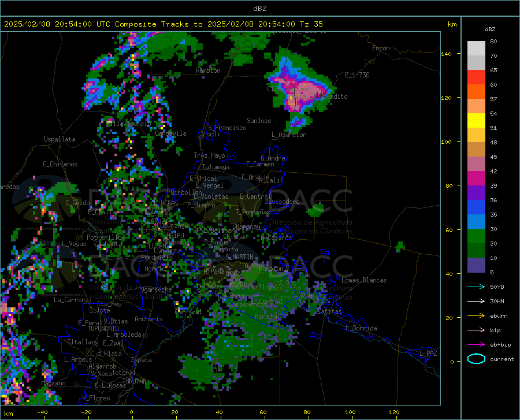
Task: Click the La_Carrera map label
Action: pos(71,300)
